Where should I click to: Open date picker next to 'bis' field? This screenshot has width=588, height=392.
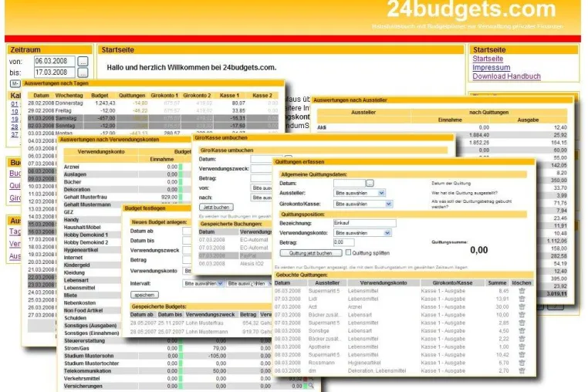83,73
